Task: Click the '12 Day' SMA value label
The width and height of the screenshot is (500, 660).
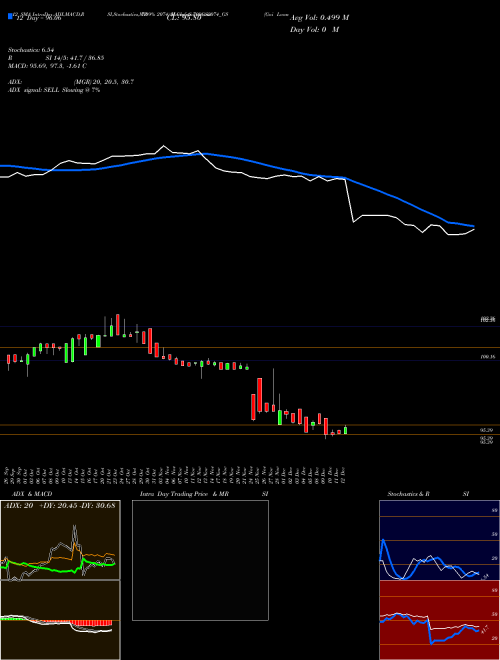Action: click(38, 19)
